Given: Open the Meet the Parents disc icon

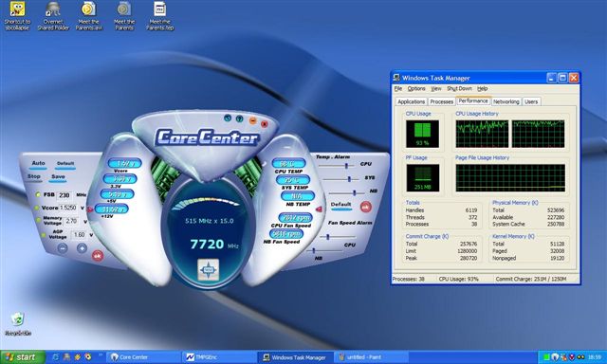Looking at the screenshot, I should click(x=124, y=16).
